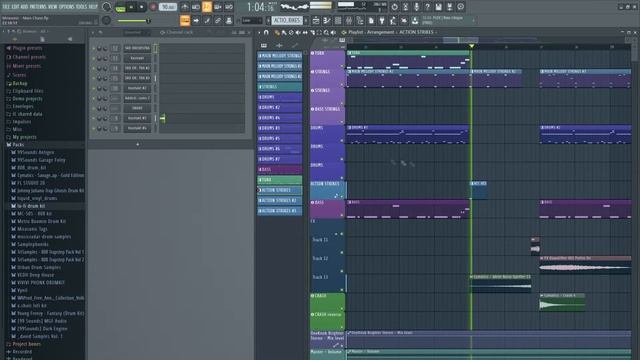The image size is (640, 360).
Task: Open the Kontakt #4 channel button
Action: click(137, 128)
